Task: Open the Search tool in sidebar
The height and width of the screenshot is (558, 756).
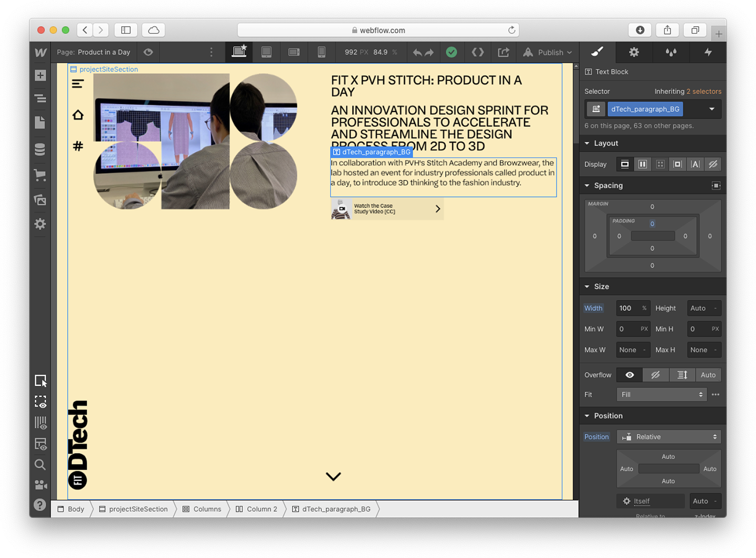Action: [x=40, y=465]
